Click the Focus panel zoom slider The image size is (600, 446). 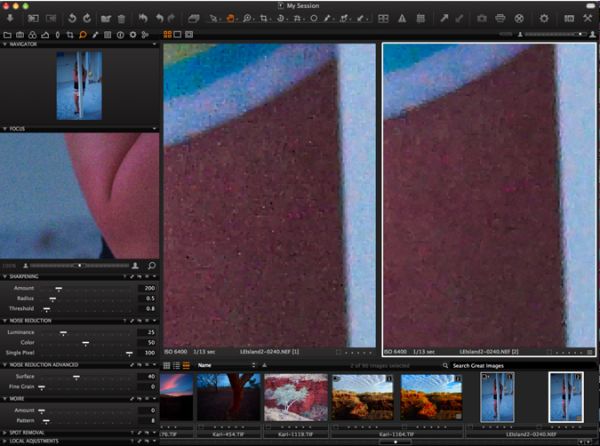coord(80,265)
